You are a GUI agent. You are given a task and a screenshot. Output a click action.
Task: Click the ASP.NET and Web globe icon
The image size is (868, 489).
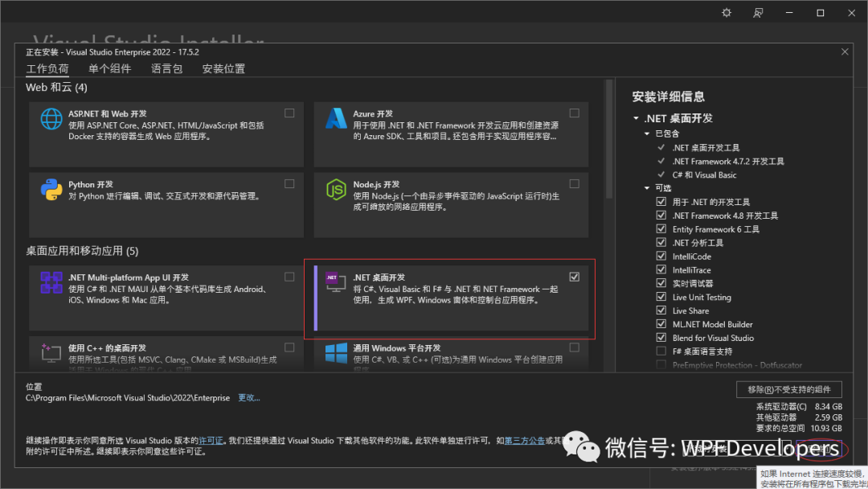(x=51, y=119)
